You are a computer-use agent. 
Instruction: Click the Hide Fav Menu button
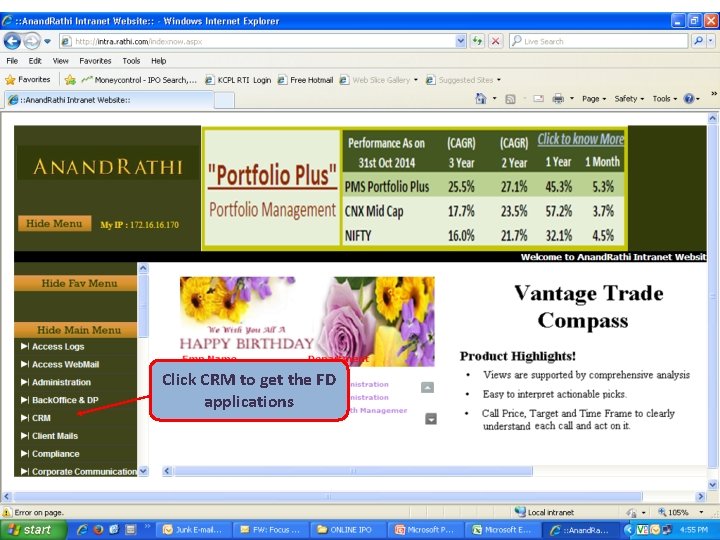point(76,283)
